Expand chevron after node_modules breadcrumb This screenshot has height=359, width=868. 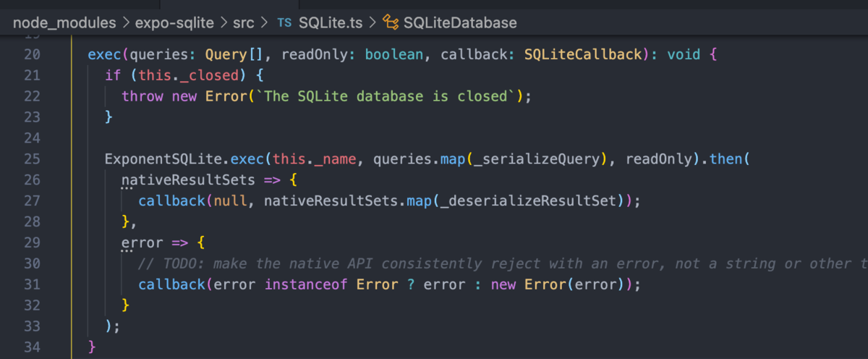tap(126, 22)
